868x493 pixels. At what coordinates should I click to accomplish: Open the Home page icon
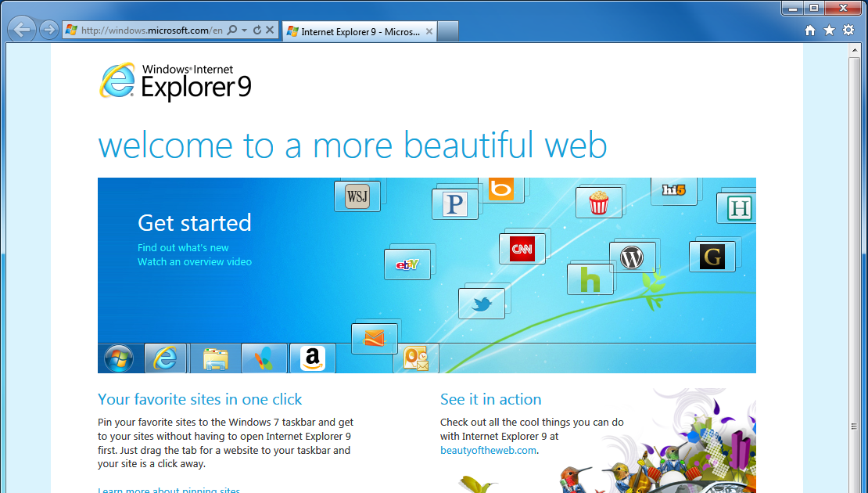click(810, 31)
